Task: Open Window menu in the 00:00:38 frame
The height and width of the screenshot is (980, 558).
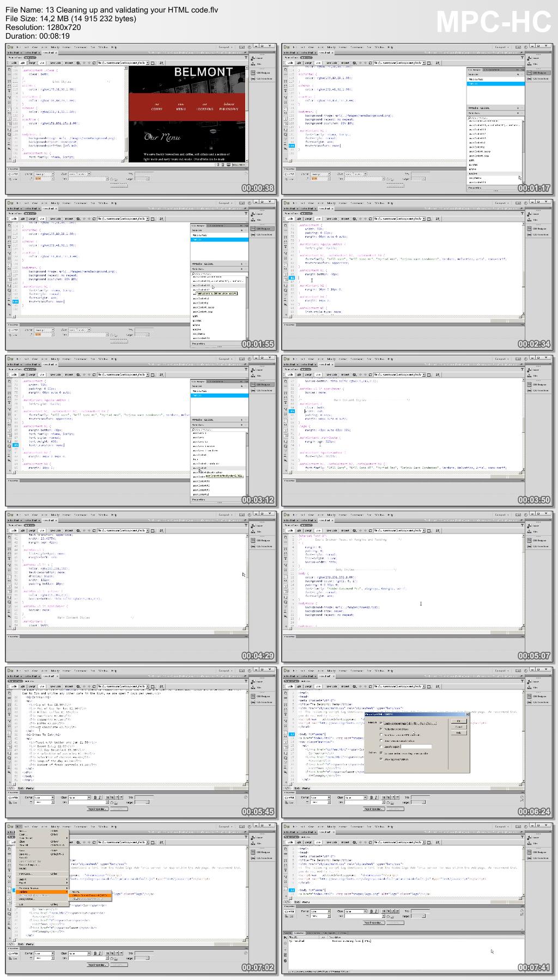Action: coord(104,47)
